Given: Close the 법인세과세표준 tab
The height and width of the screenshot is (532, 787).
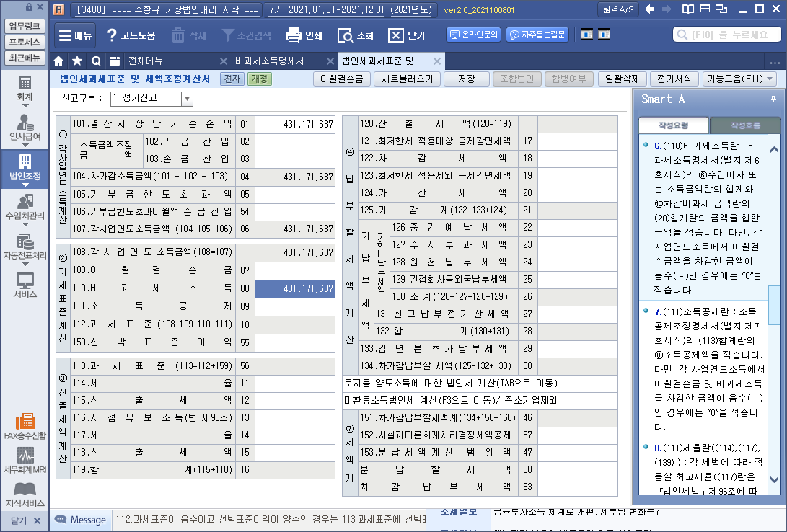Looking at the screenshot, I should pos(436,61).
